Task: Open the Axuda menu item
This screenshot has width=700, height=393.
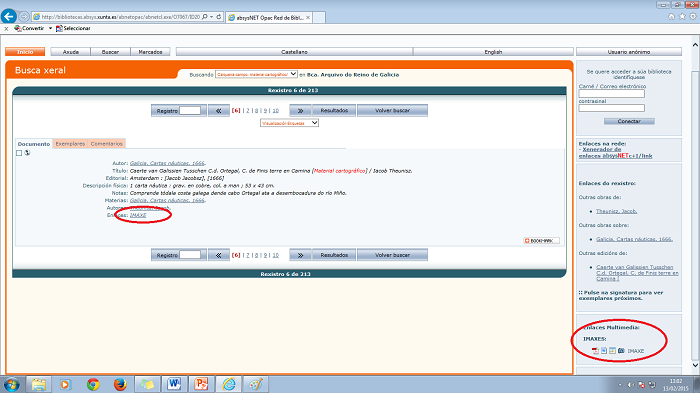Action: (71, 52)
